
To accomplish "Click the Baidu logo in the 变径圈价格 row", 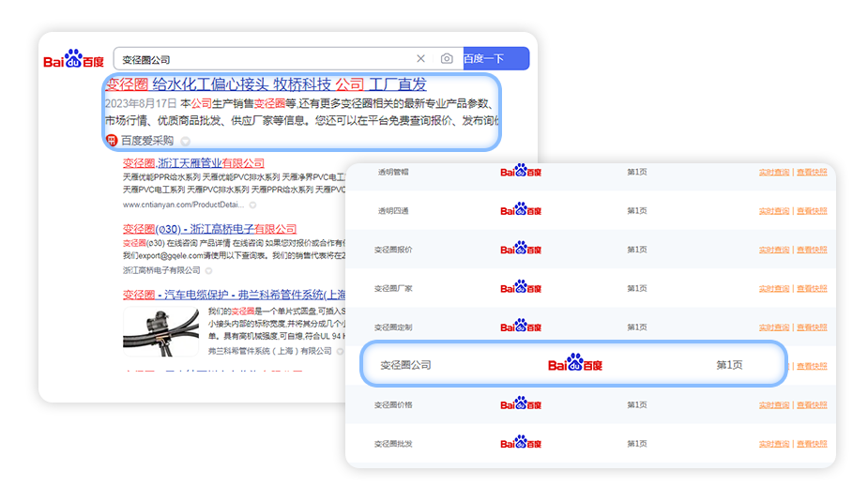I will click(521, 403).
